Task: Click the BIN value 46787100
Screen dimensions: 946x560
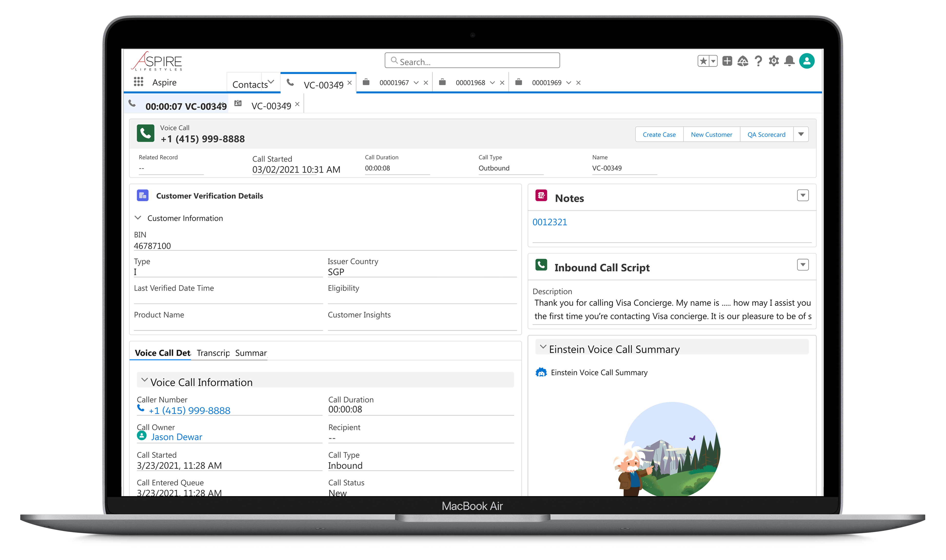Action: click(152, 246)
